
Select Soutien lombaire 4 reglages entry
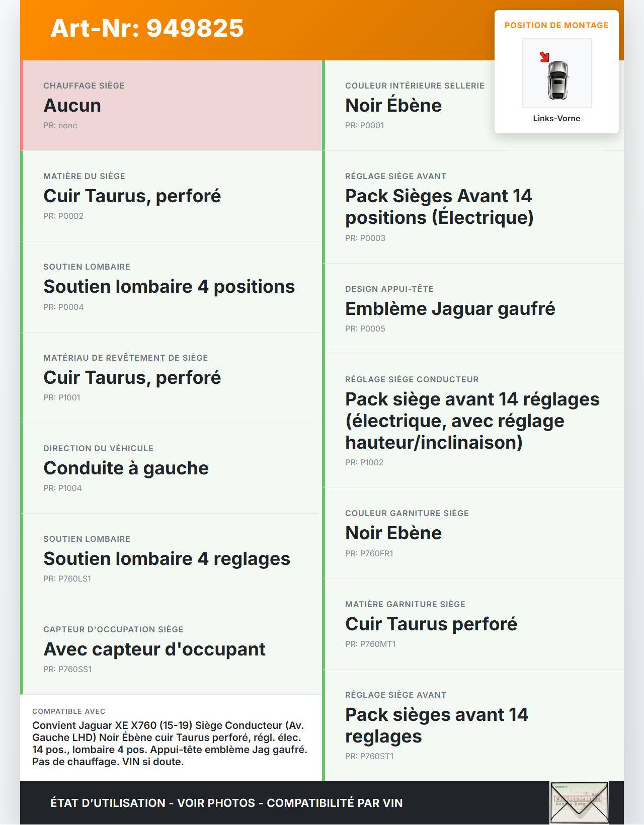click(167, 559)
